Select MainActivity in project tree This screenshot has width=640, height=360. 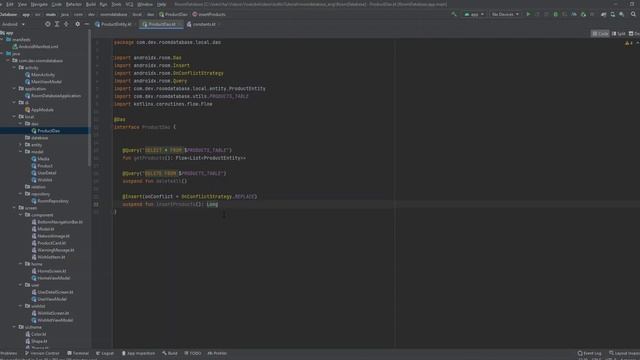point(42,75)
